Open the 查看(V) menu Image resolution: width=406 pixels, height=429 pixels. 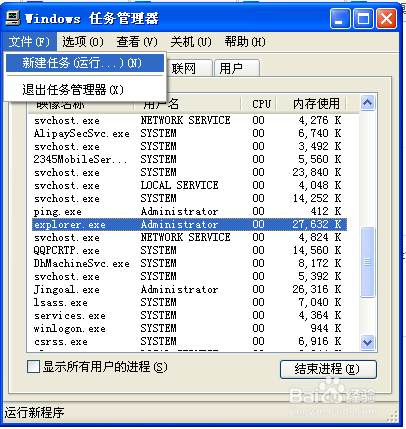(137, 42)
